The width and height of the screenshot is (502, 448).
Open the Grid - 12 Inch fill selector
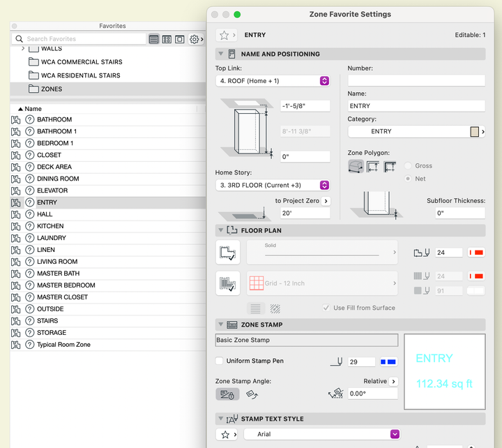coord(322,283)
